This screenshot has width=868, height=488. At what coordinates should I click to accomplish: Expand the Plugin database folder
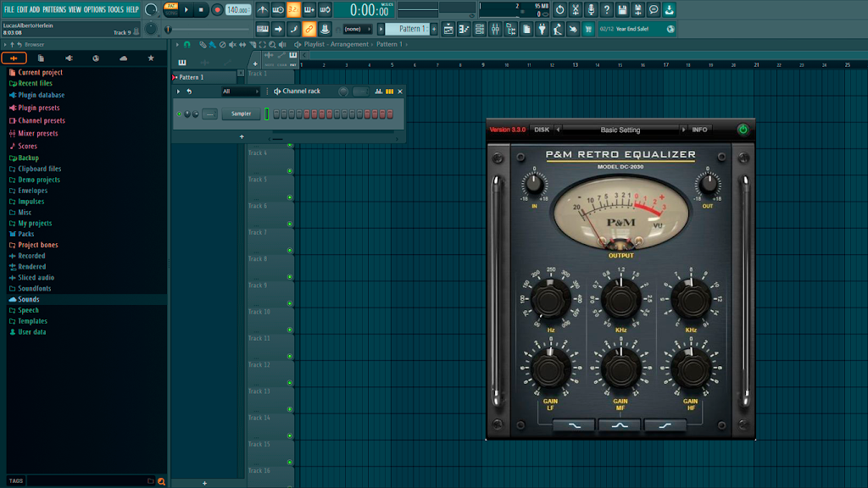(36, 95)
